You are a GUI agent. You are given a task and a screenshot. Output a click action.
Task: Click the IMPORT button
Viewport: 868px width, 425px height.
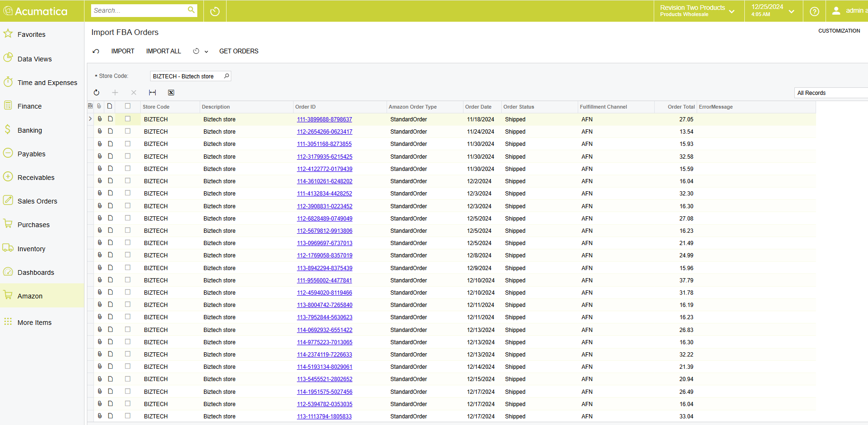(x=123, y=51)
